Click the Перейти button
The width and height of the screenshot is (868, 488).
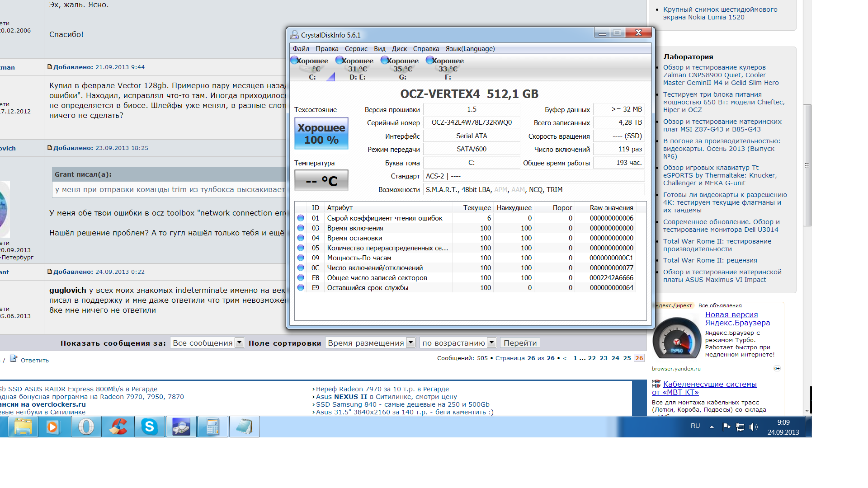pos(520,343)
